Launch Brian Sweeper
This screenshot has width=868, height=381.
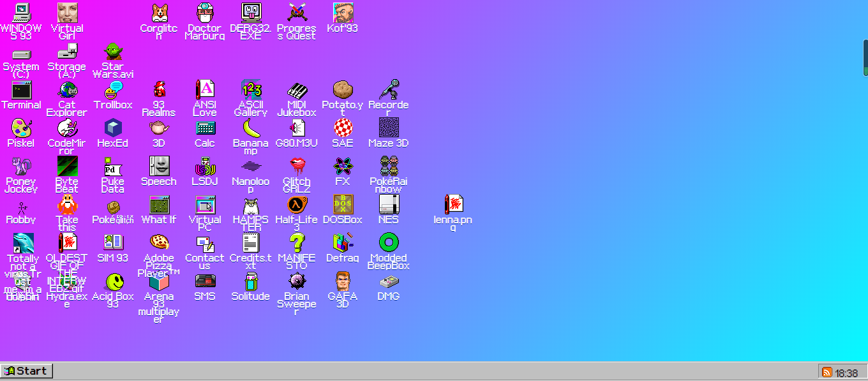[x=296, y=281]
